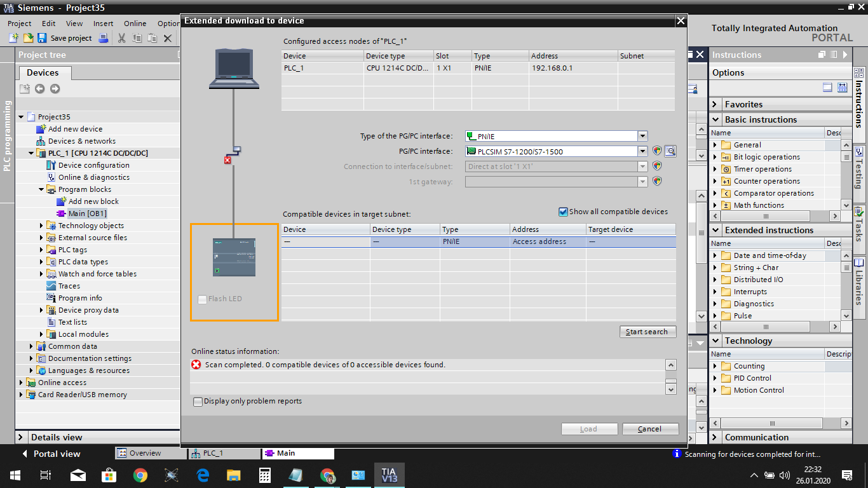Click the search icon beside PG/PC interface

click(x=670, y=151)
